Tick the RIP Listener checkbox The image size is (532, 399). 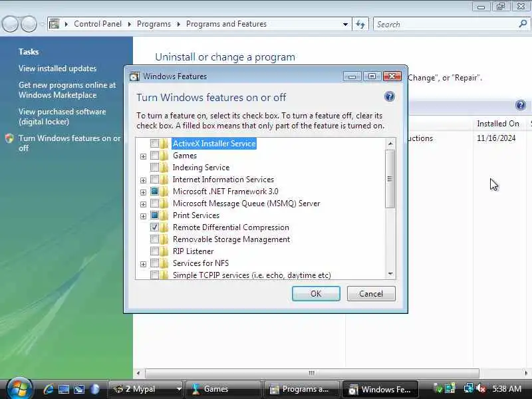(154, 251)
